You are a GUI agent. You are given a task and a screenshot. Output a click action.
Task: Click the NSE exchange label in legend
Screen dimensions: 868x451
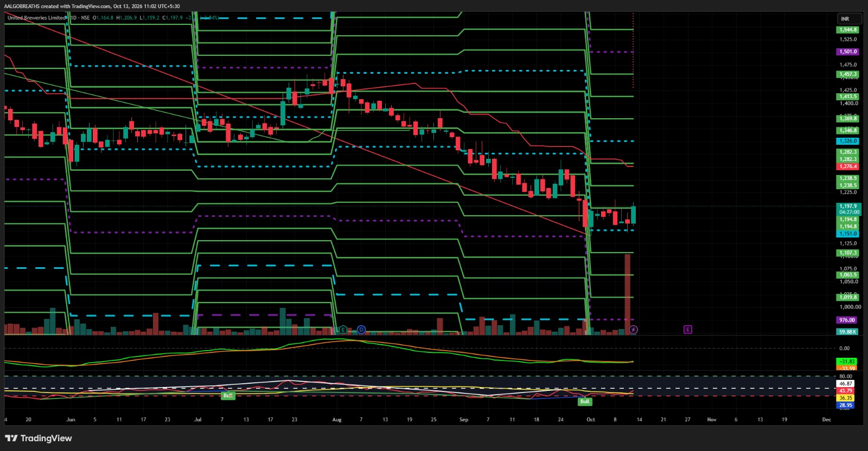[85, 18]
